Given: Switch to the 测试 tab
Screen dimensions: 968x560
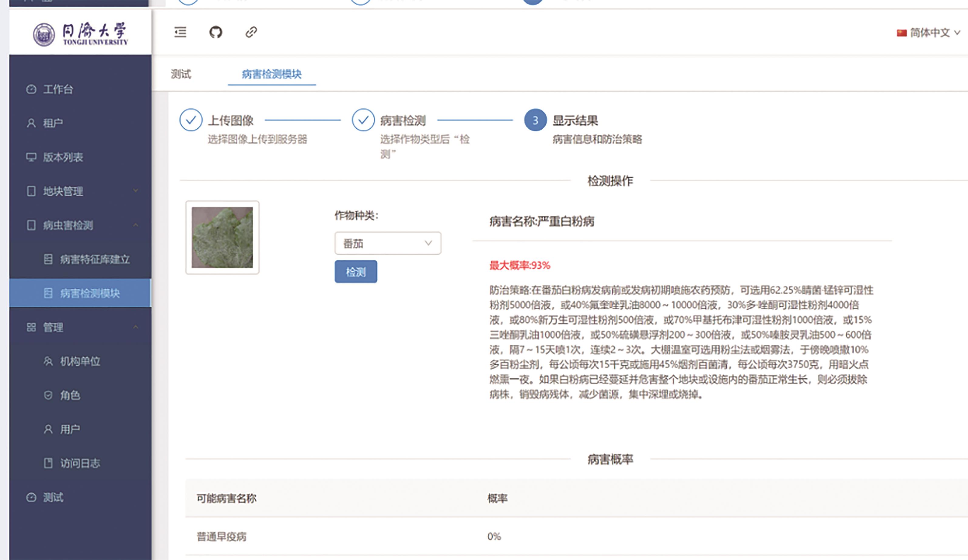Looking at the screenshot, I should point(181,74).
